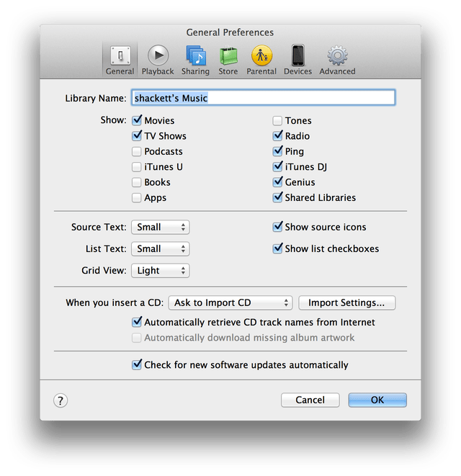The image size is (461, 476).
Task: Open Parental controls yellow icon
Action: [261, 55]
